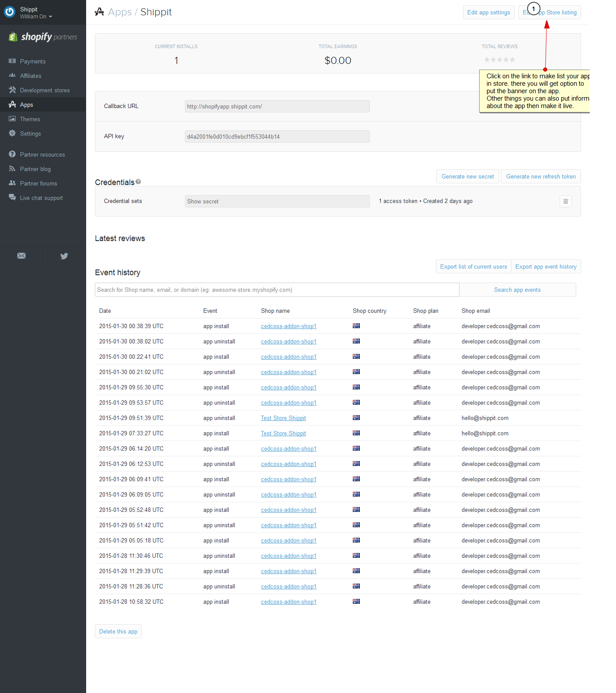The image size is (616, 693).
Task: Click the Delete this app button
Action: point(118,631)
